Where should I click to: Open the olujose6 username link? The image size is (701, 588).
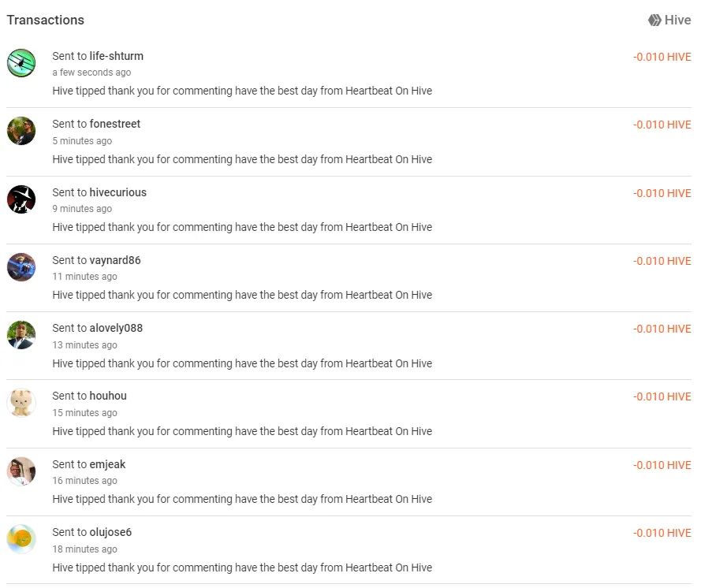coord(111,532)
